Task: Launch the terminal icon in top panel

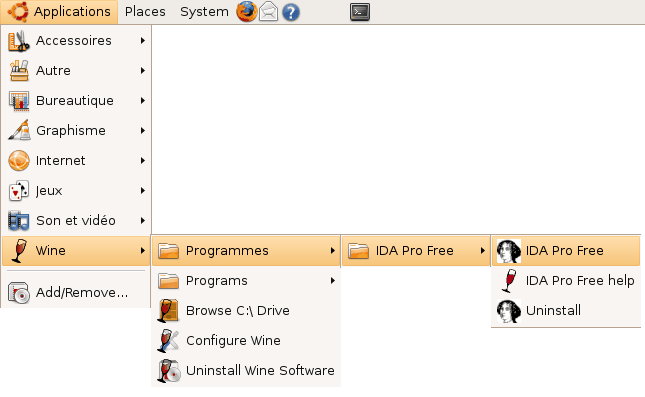Action: tap(360, 12)
